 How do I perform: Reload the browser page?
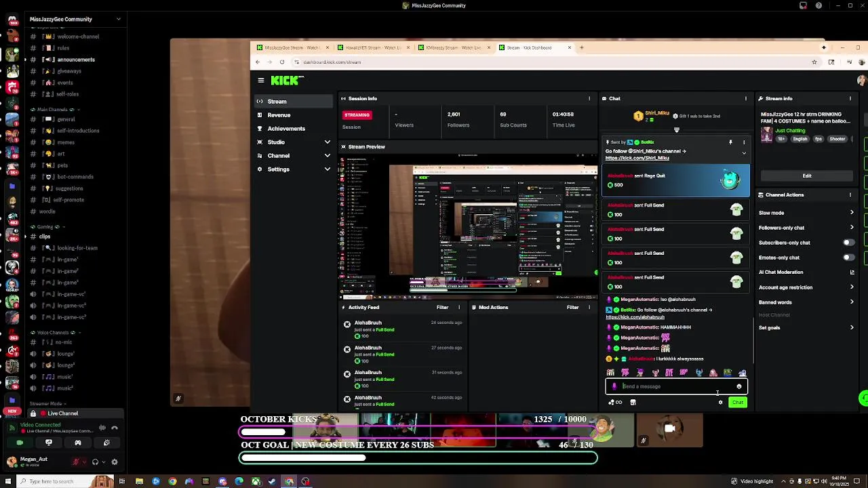282,62
